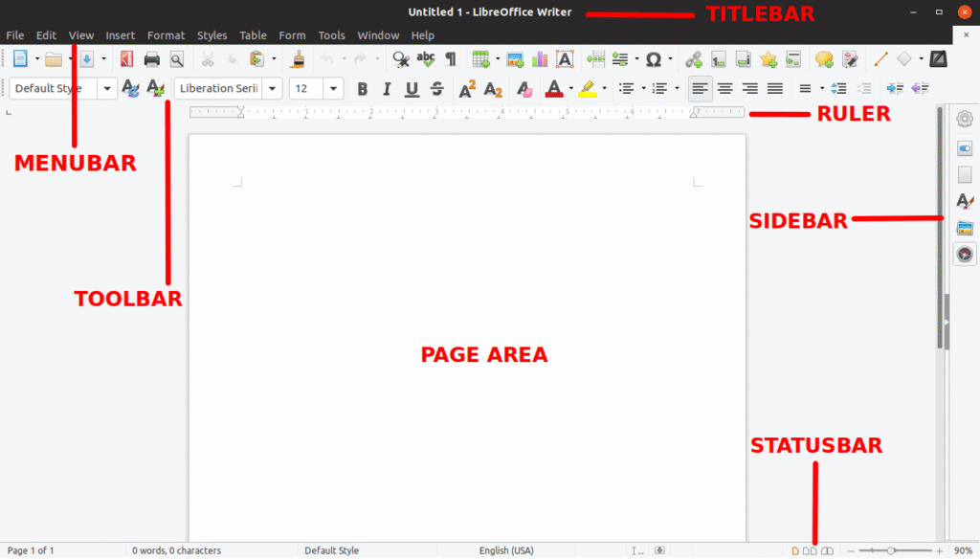The height and width of the screenshot is (560, 980).
Task: Open Find & Replace icon
Action: pos(401,59)
